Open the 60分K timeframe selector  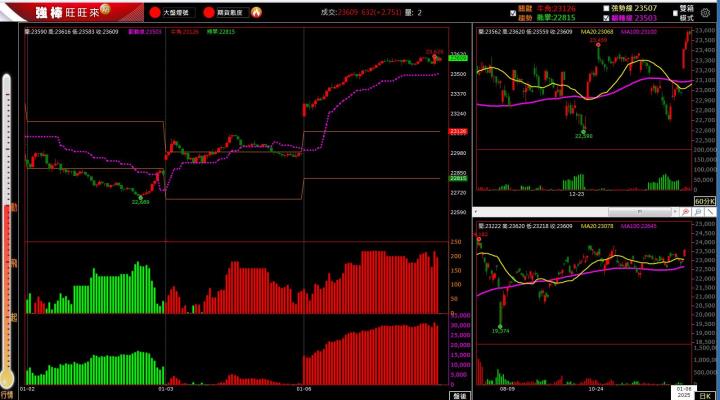pos(704,201)
